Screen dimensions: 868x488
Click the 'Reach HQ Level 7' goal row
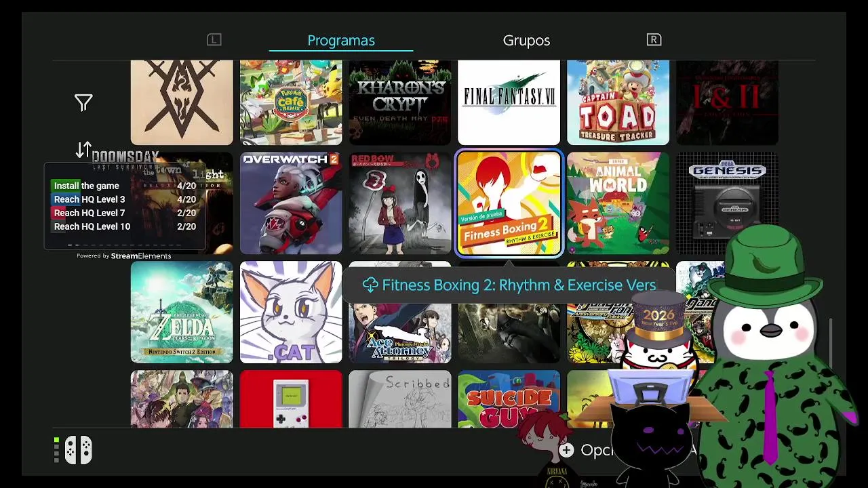pyautogui.click(x=125, y=213)
